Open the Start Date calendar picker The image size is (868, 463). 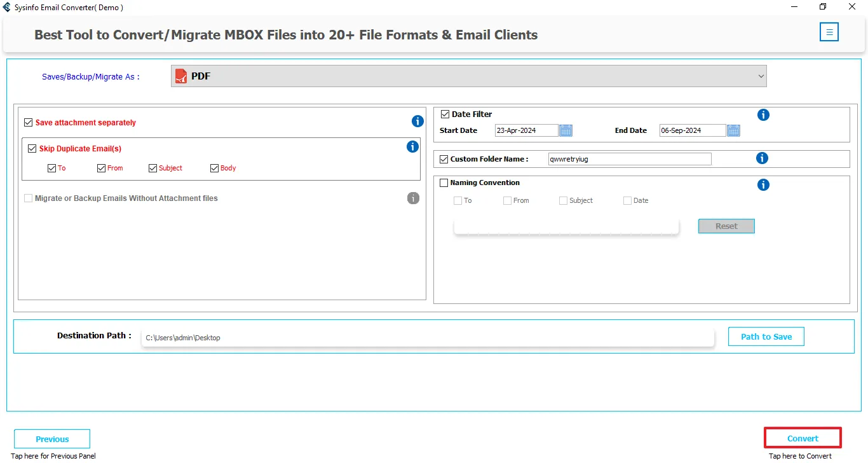pos(566,130)
